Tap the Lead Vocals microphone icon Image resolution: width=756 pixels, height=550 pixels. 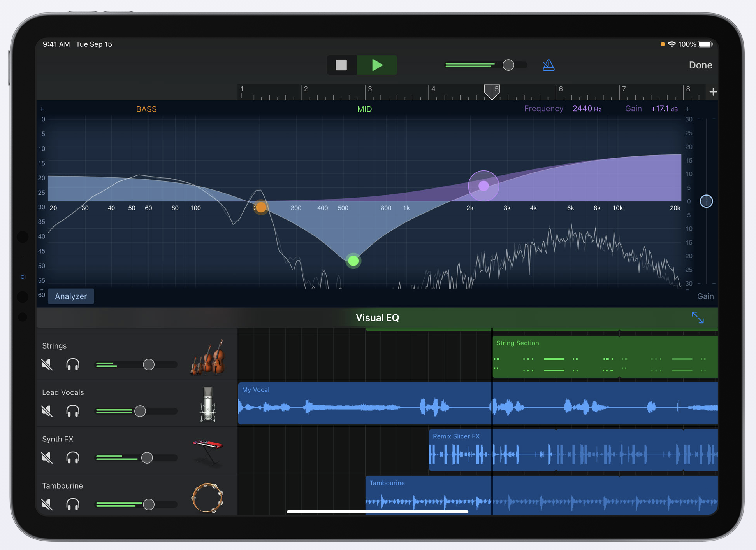coord(208,405)
